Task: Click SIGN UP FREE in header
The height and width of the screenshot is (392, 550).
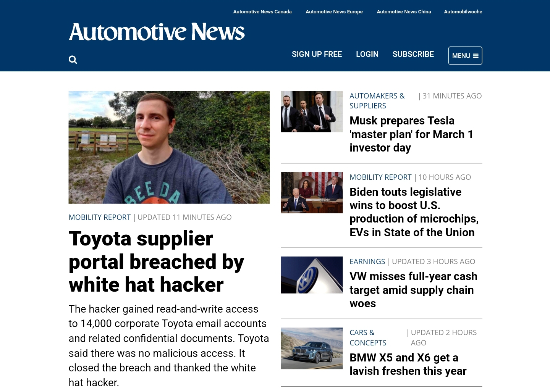Action: pos(317,54)
